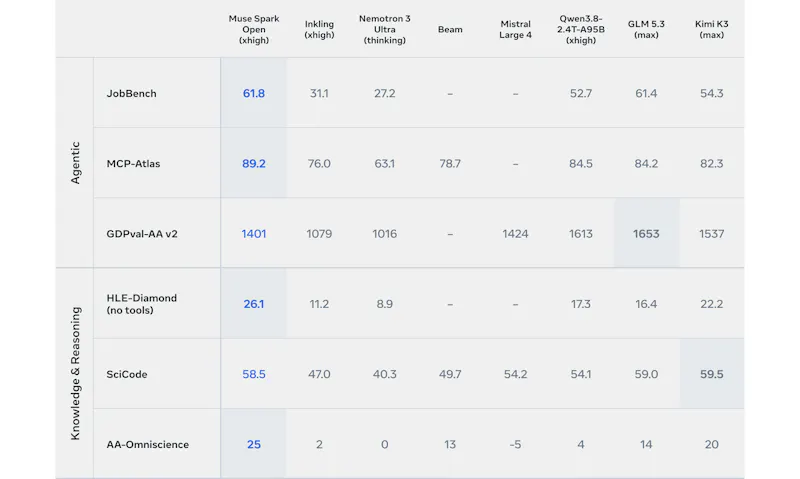Screen dimensions: 800x479
Task: Select the highlighted 59.5 SciCode score
Action: tap(711, 374)
